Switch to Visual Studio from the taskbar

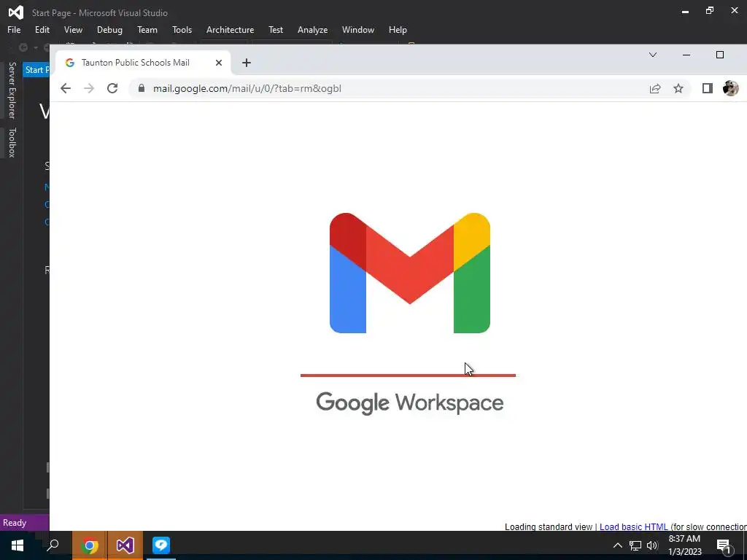point(125,545)
